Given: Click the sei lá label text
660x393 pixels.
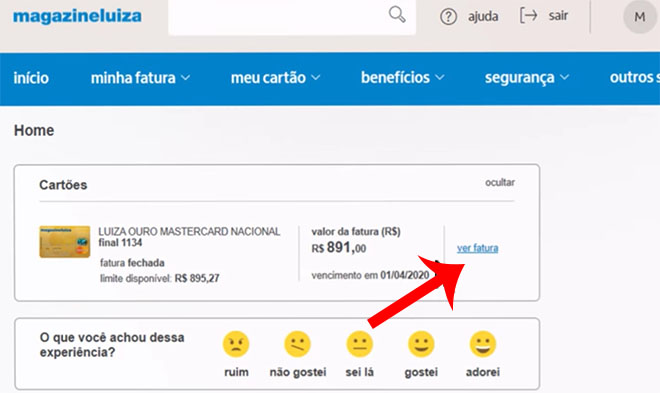Looking at the screenshot, I should coord(360,372).
